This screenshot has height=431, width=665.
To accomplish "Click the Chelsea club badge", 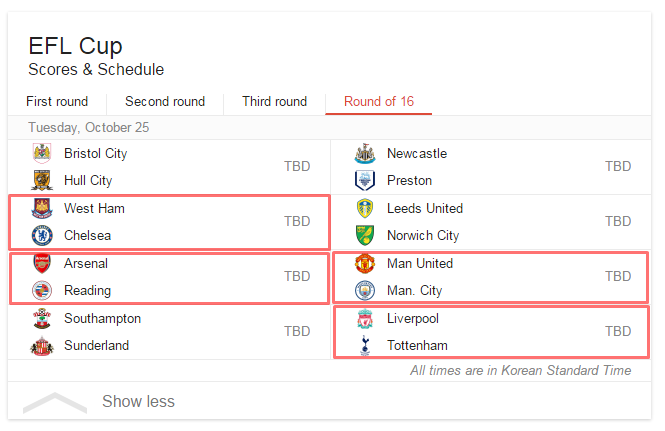I will [x=42, y=235].
